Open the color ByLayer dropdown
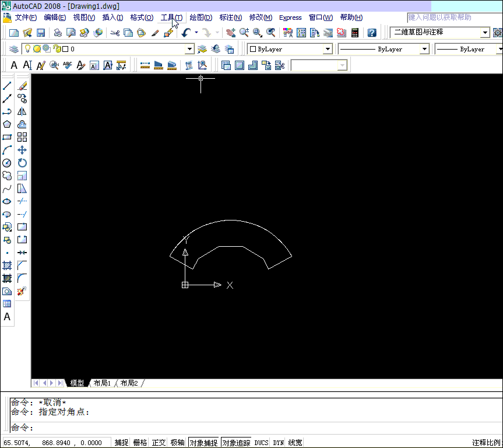The image size is (503, 448). tap(328, 49)
